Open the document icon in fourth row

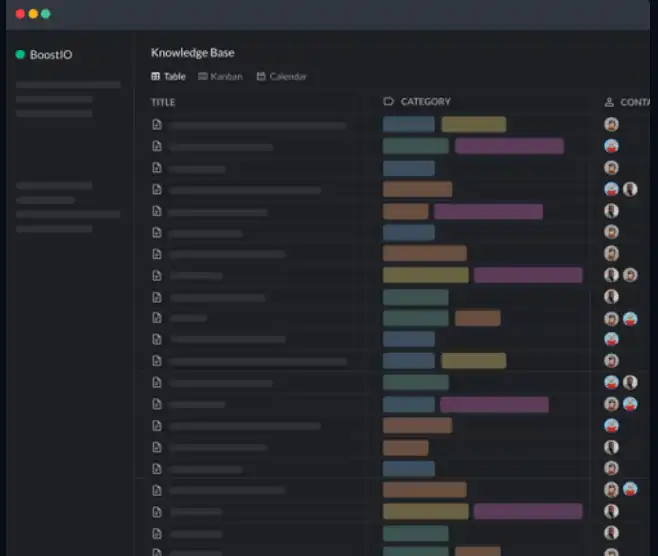157,189
